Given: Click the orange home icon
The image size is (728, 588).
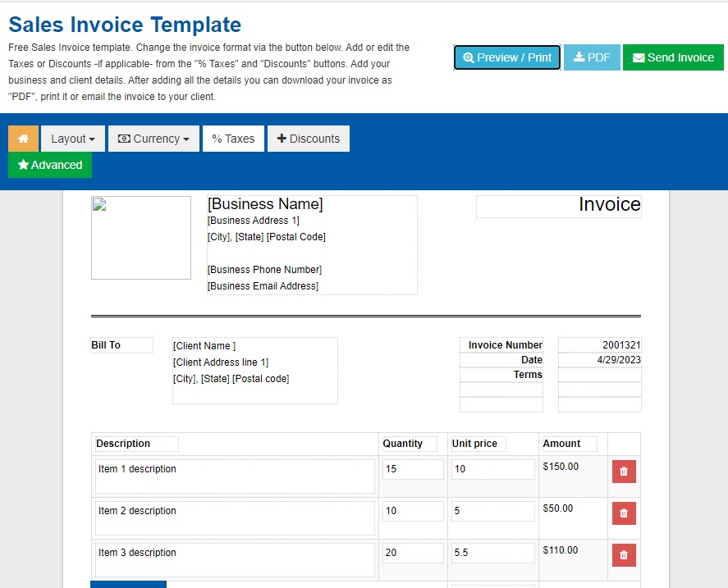Looking at the screenshot, I should click(x=22, y=139).
